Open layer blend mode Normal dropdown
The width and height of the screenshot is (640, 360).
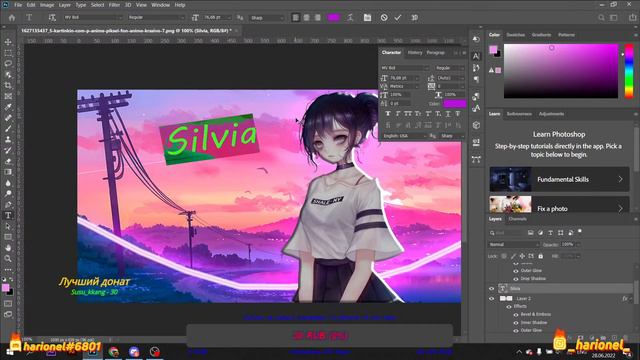point(513,244)
